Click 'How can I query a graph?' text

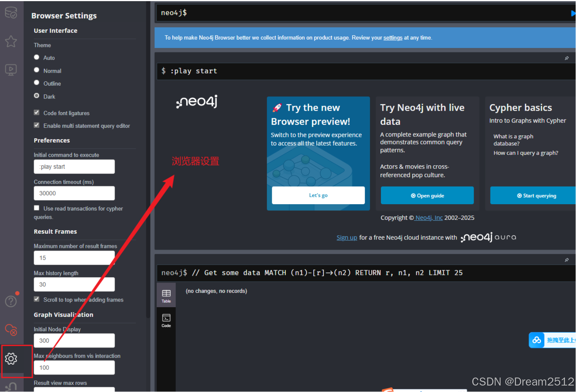[x=526, y=153]
